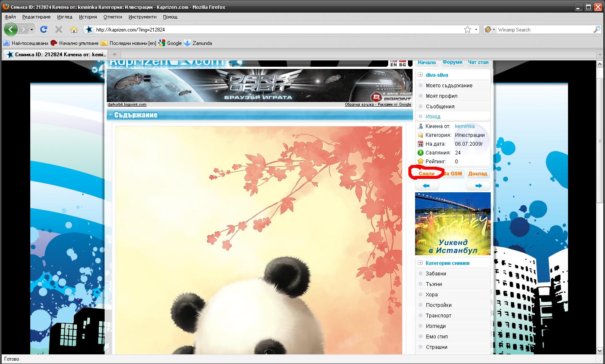Open the Забавни category

tap(436, 273)
